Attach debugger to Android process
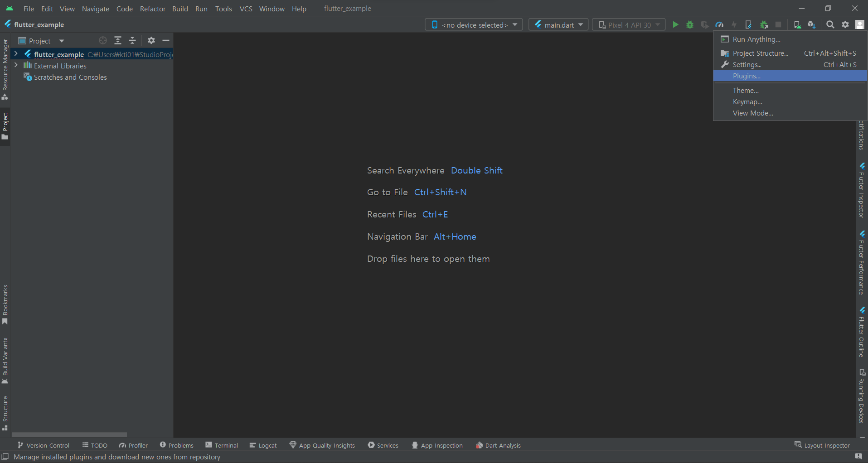868x463 pixels. [764, 24]
